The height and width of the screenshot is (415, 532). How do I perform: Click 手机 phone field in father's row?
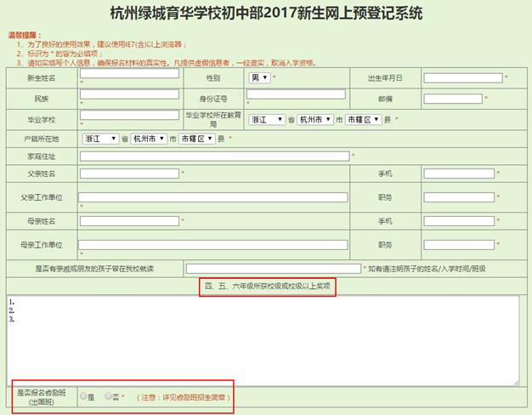point(458,173)
